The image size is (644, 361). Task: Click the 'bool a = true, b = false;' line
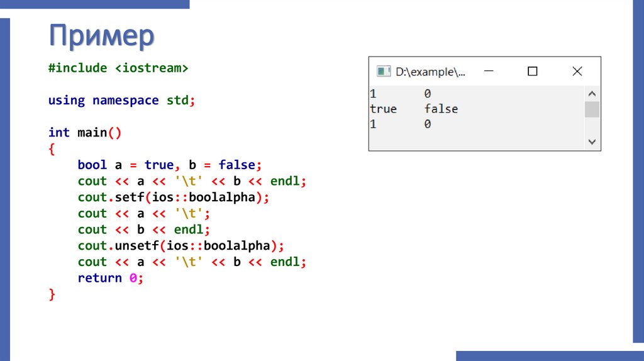(170, 165)
